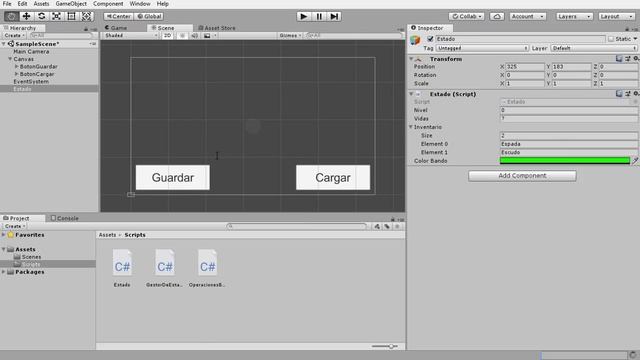Select the Move tool
This screenshot has width=640, height=360.
click(26, 16)
